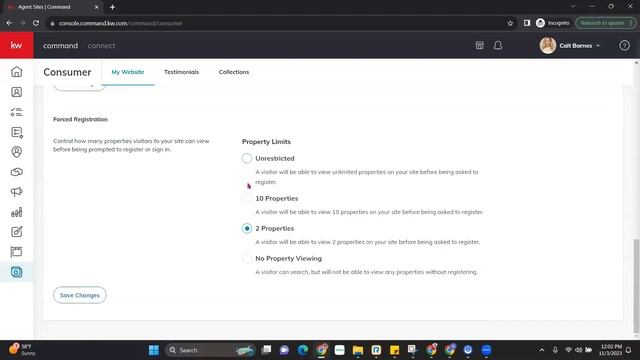Toggle the browser side panel icon
The width and height of the screenshot is (640, 360).
(x=527, y=23)
